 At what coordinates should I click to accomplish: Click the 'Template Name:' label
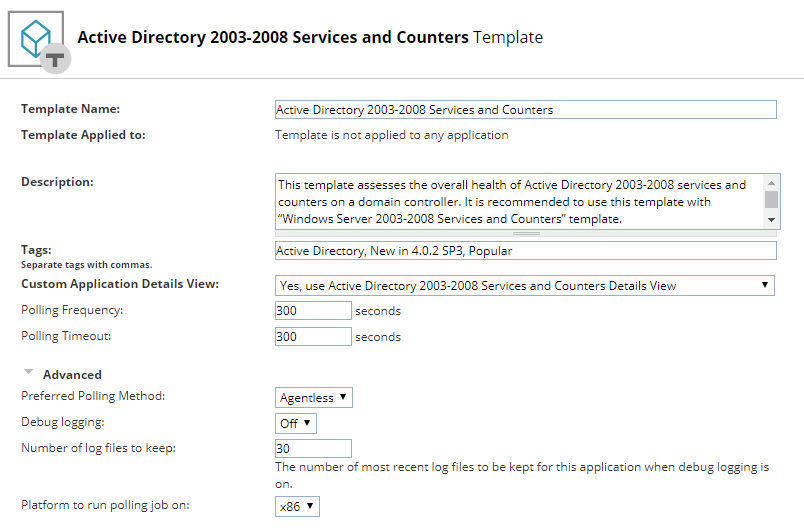(x=70, y=109)
